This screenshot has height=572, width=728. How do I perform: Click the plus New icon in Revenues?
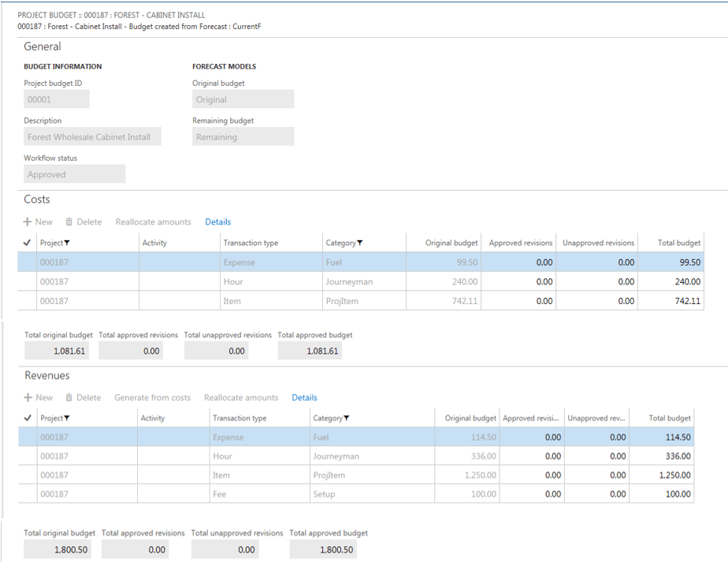pos(28,398)
